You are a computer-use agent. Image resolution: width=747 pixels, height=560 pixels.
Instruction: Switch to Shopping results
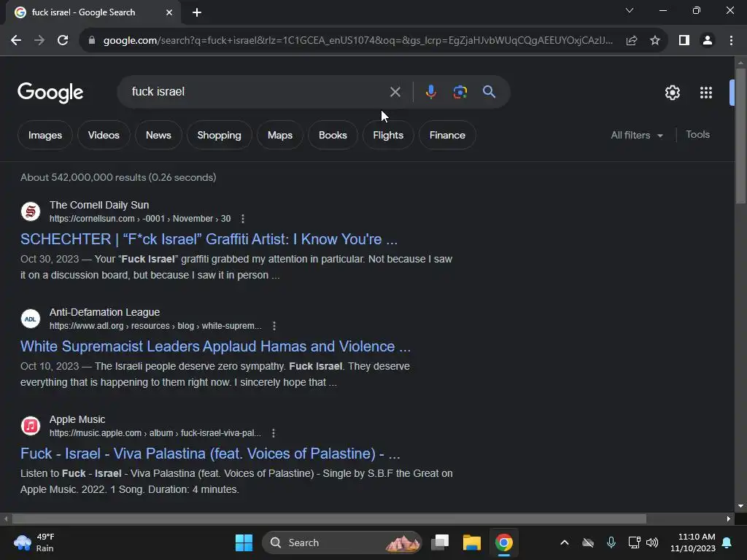click(219, 135)
